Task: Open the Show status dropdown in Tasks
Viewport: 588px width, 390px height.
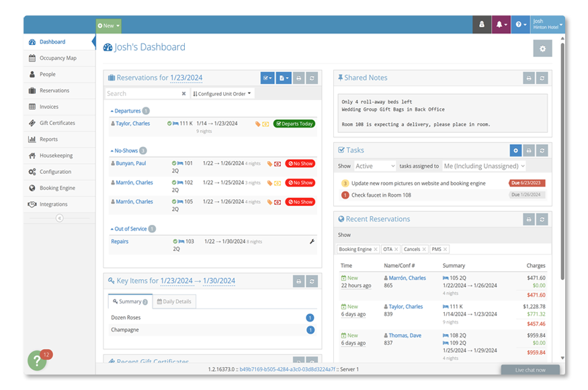Action: (374, 165)
